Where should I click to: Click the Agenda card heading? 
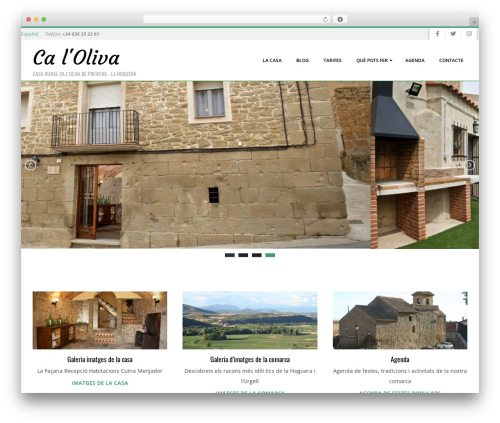[x=400, y=359]
